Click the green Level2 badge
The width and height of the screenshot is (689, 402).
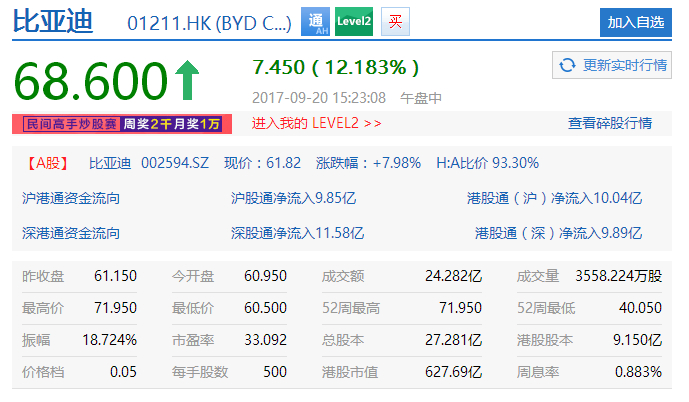pyautogui.click(x=353, y=21)
